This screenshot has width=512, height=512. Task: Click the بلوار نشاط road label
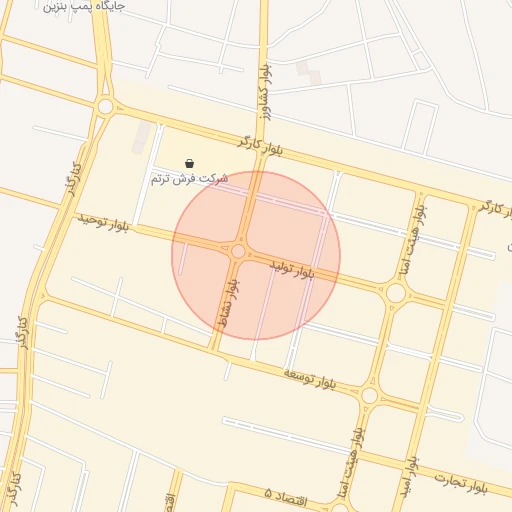click(229, 303)
